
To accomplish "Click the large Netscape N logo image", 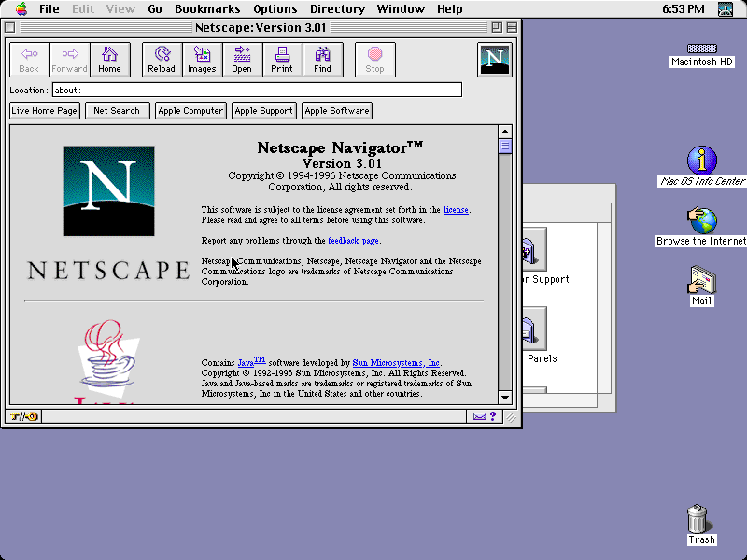I will coord(109,191).
